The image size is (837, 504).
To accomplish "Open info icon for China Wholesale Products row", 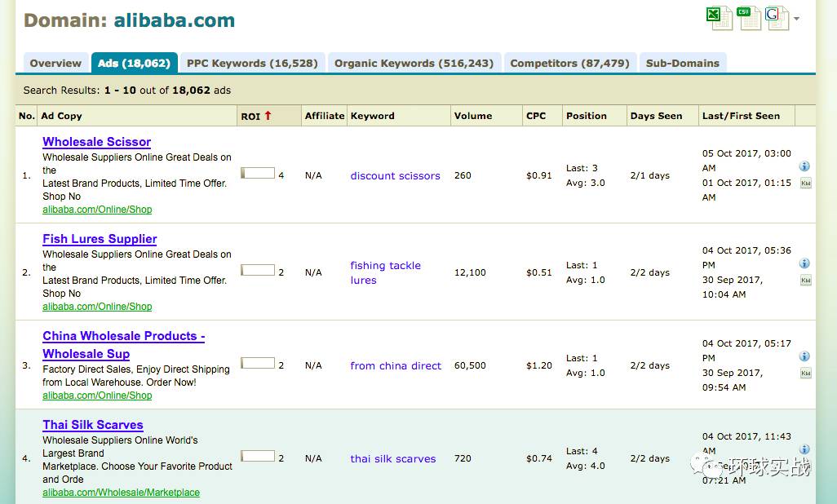I will point(804,356).
